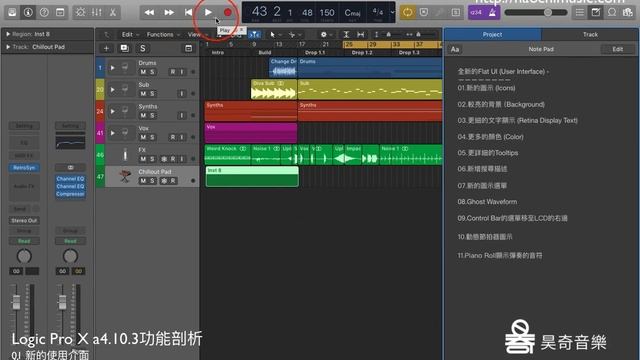Viewport: 640px width, 360px height.
Task: Open the Loop Browser icon
Action: 612,12
